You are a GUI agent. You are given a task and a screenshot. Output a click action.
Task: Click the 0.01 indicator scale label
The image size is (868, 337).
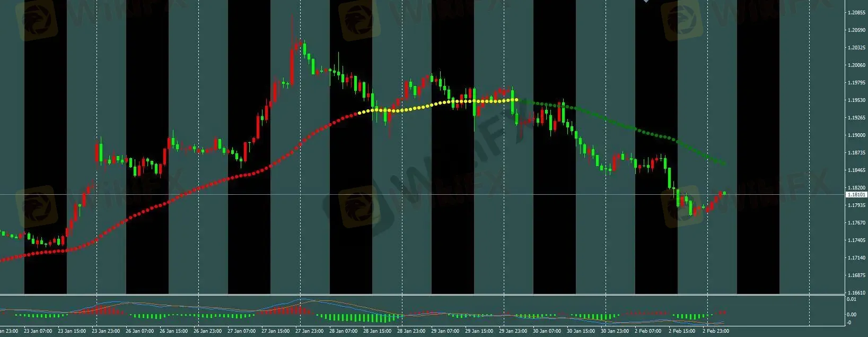[x=852, y=299]
